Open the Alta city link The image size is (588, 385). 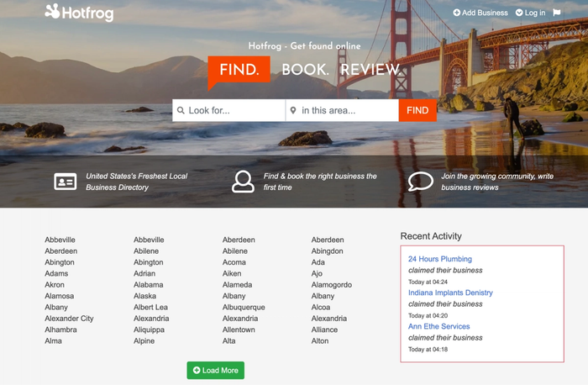click(x=228, y=341)
